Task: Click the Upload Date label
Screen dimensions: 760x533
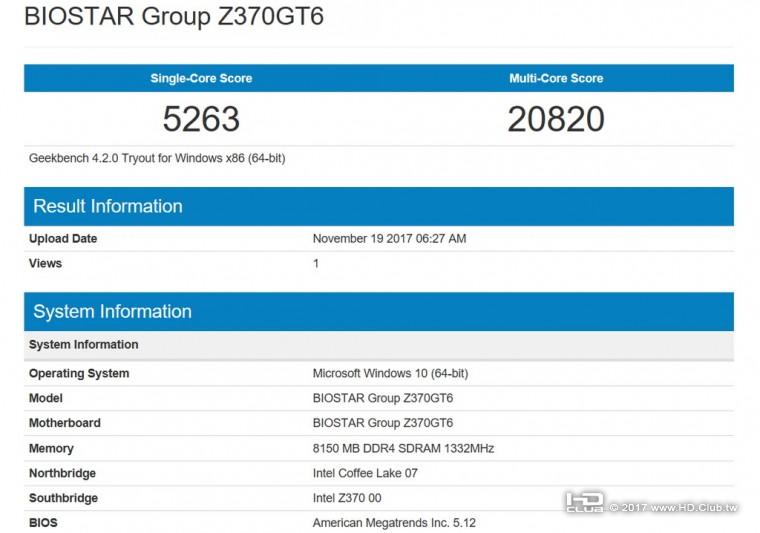Action: (63, 238)
